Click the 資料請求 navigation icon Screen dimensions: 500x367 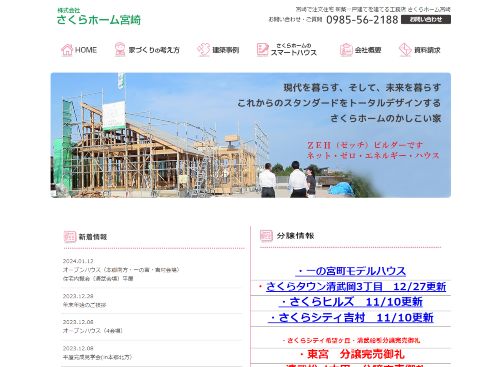[x=405, y=50]
